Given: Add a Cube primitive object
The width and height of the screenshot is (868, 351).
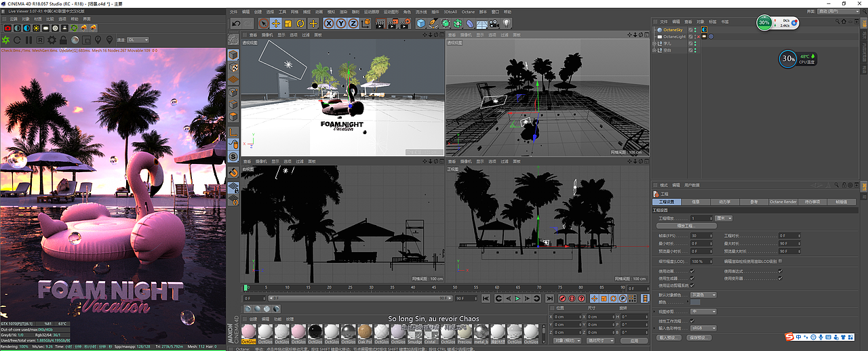Looking at the screenshot, I should (x=421, y=24).
